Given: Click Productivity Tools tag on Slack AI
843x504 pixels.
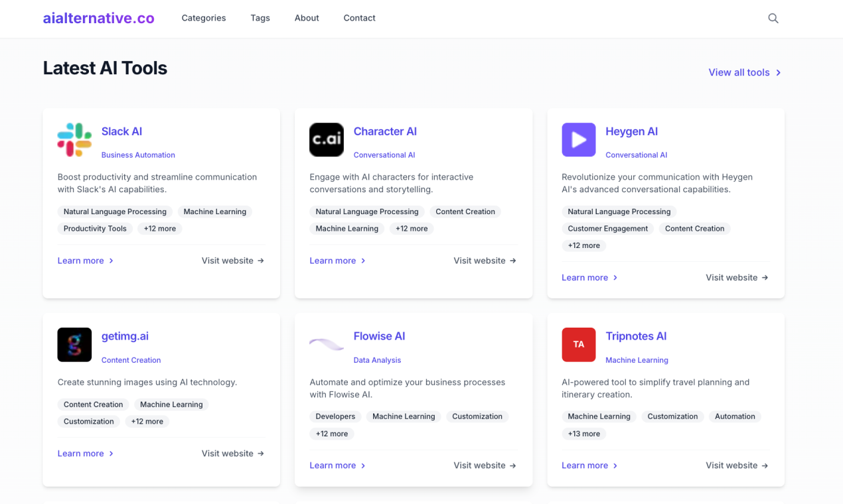Looking at the screenshot, I should pyautogui.click(x=95, y=229).
